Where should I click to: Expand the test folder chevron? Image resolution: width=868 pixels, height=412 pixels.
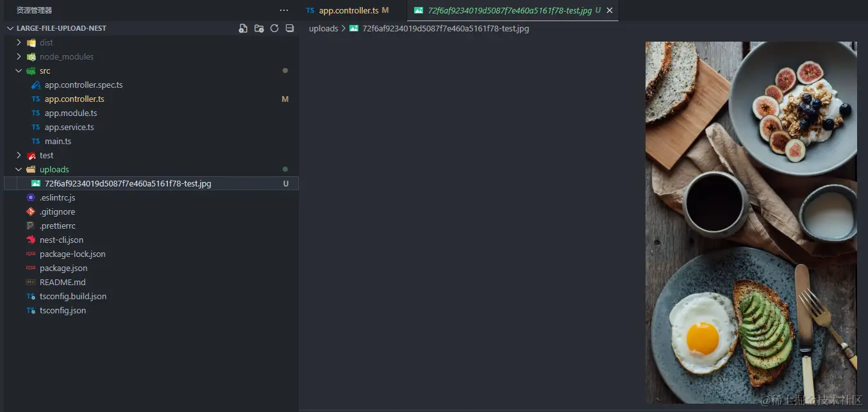19,155
